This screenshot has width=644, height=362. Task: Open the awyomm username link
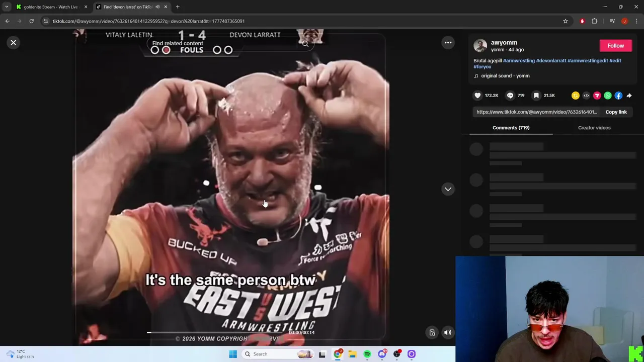pos(504,43)
